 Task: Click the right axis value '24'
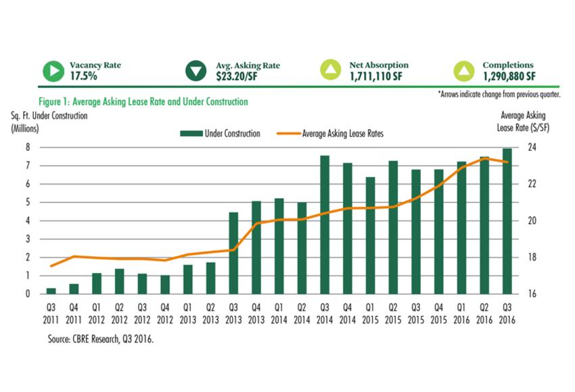pyautogui.click(x=532, y=147)
